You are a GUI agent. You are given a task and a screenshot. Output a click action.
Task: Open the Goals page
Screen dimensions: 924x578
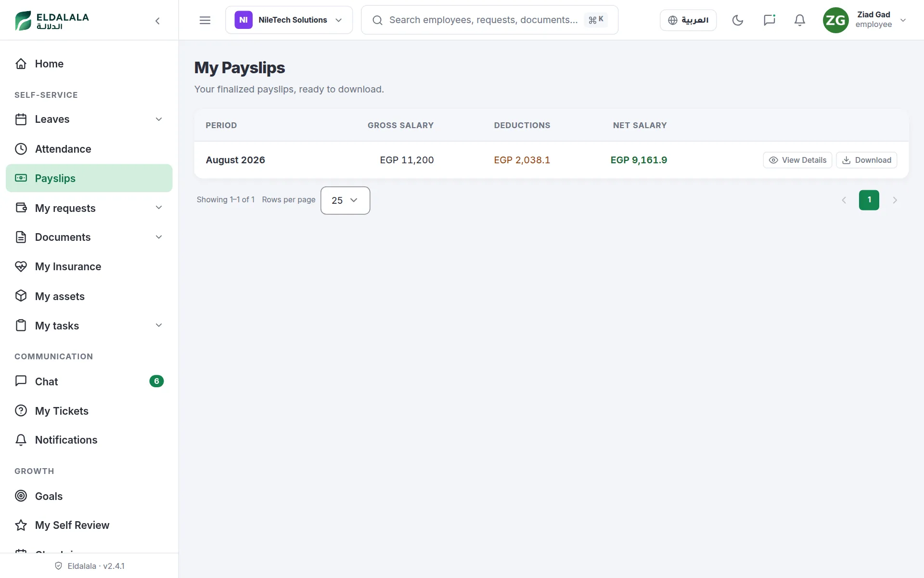[x=89, y=496]
